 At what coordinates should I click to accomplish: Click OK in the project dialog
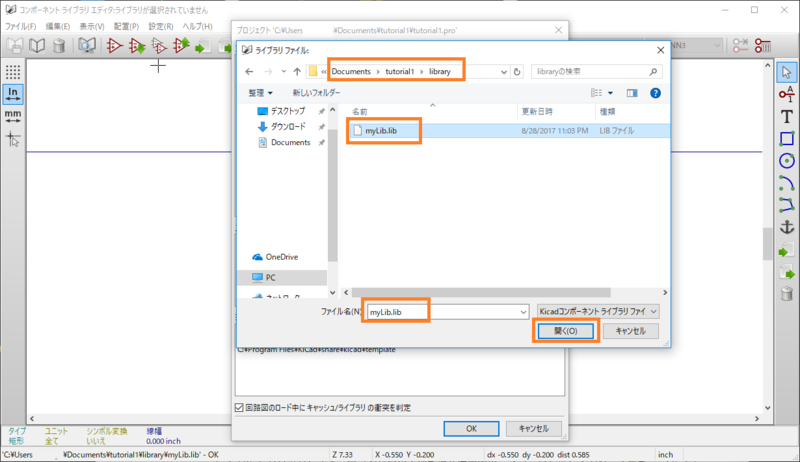click(471, 429)
